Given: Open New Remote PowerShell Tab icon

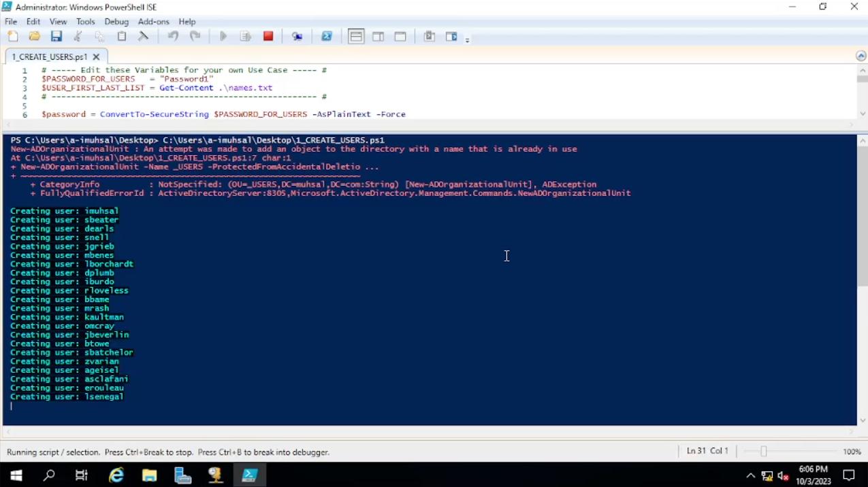Looking at the screenshot, I should [298, 37].
